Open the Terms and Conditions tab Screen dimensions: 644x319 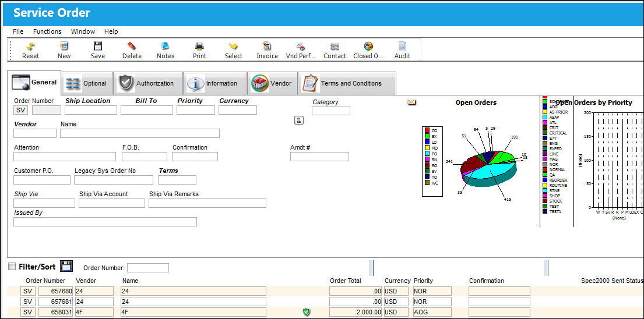(x=347, y=83)
